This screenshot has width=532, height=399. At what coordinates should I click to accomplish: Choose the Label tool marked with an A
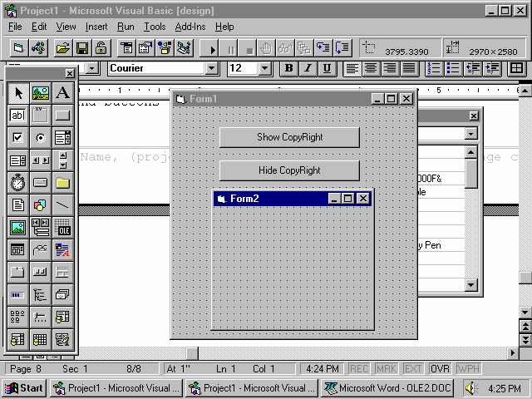62,93
